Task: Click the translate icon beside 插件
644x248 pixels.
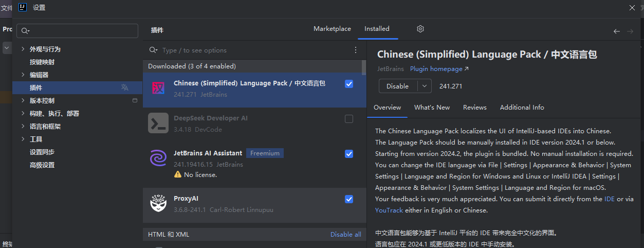Action: (124, 87)
